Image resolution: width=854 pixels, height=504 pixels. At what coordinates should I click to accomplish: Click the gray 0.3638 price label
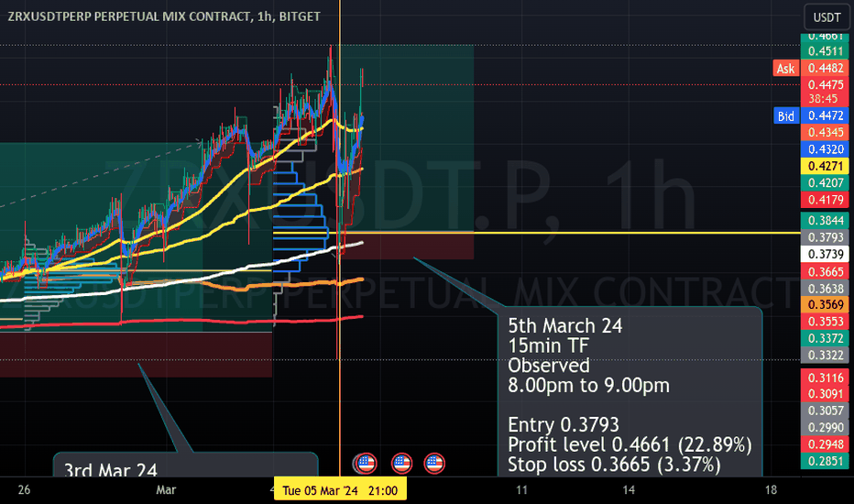pos(825,289)
